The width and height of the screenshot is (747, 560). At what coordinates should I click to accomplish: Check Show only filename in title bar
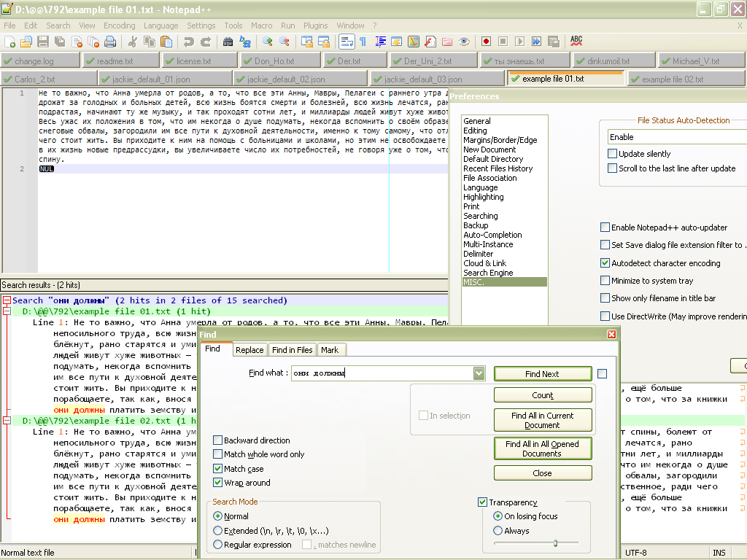(605, 298)
